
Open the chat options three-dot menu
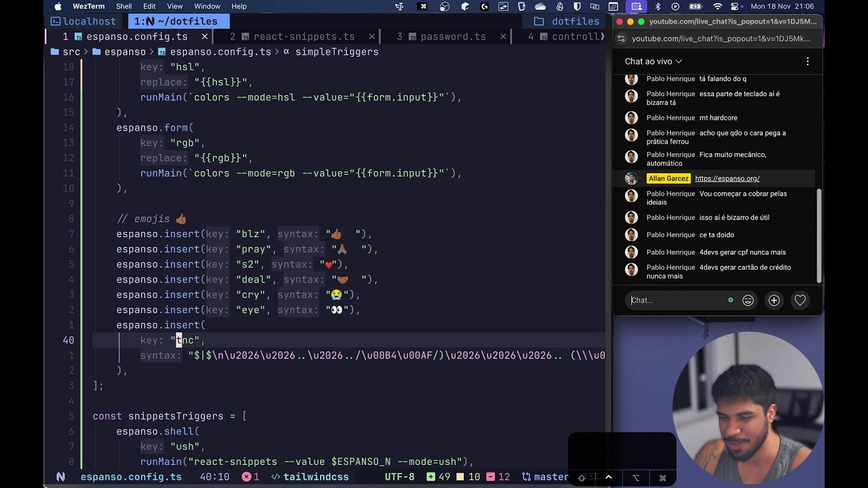[807, 61]
